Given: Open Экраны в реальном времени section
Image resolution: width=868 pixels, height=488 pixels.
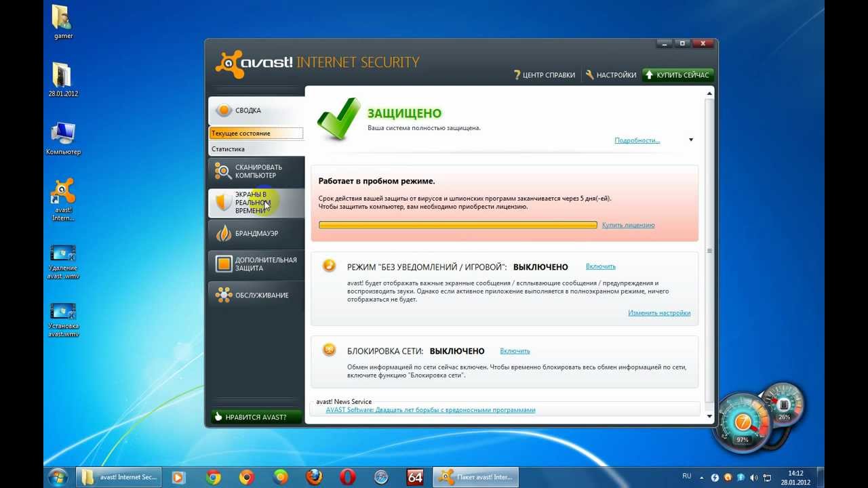Looking at the screenshot, I should click(256, 202).
